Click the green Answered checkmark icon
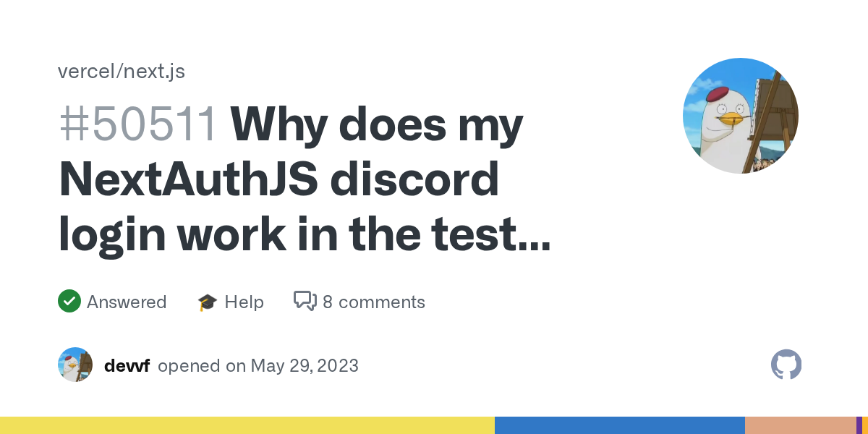The image size is (868, 434). pyautogui.click(x=69, y=302)
